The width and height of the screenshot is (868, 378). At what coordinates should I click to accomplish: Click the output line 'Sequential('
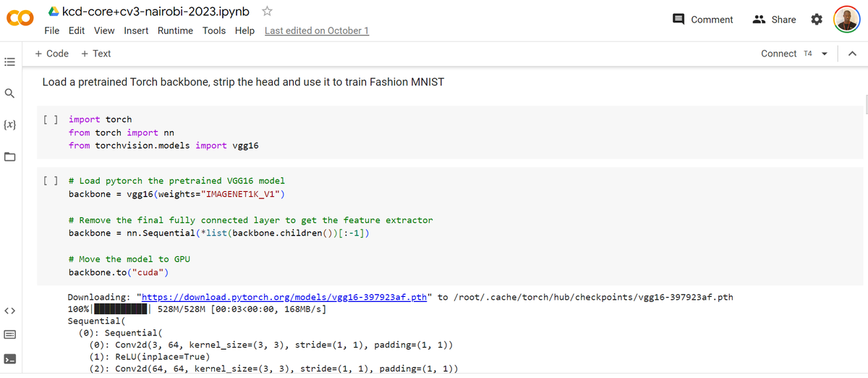point(96,321)
